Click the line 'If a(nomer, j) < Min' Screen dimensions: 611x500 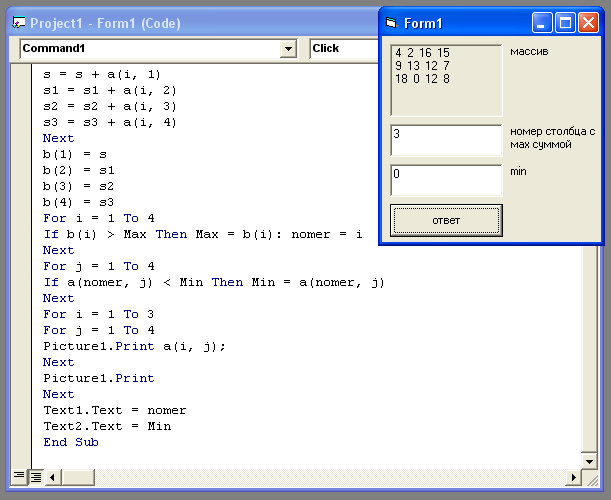214,282
